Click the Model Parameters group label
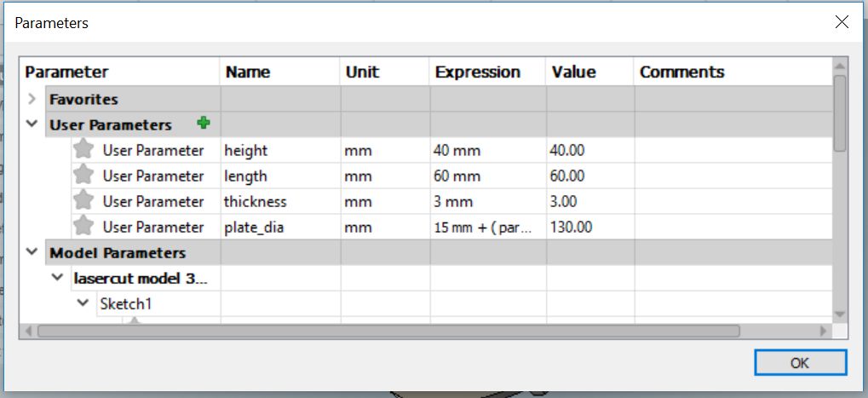 point(118,253)
